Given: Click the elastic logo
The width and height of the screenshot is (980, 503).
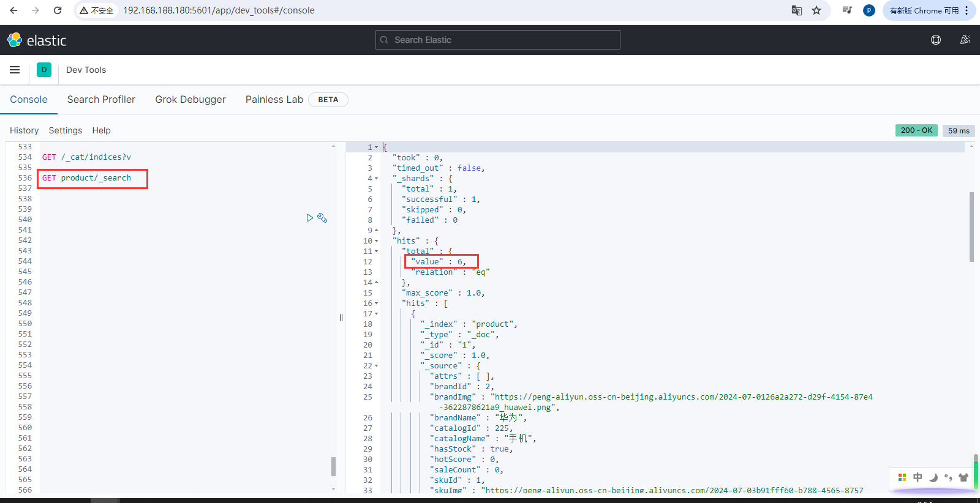Looking at the screenshot, I should (37, 40).
